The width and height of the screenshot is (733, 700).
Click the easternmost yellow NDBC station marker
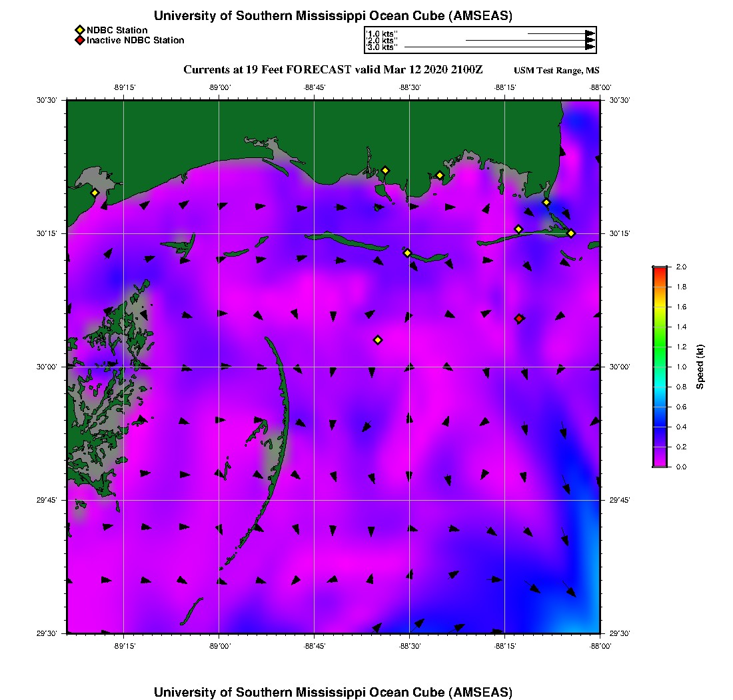571,233
